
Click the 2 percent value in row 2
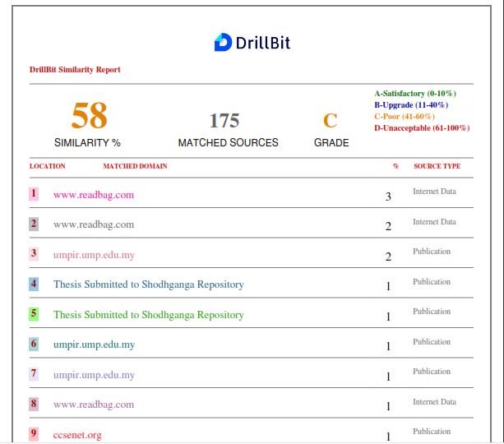[x=388, y=226]
